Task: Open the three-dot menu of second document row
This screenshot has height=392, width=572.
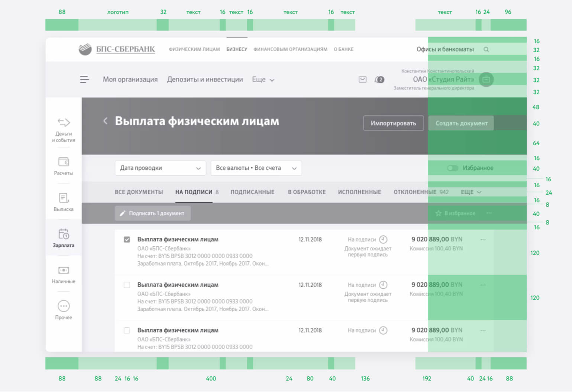Action: click(483, 285)
